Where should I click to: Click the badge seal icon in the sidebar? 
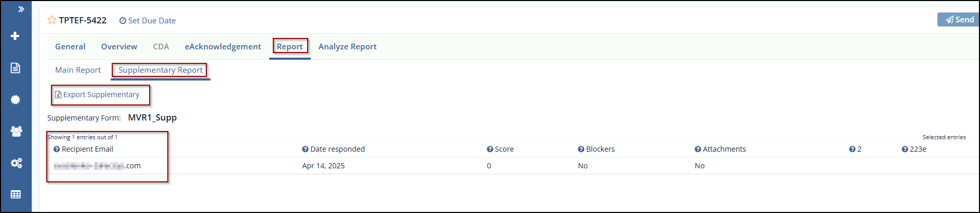tap(16, 100)
